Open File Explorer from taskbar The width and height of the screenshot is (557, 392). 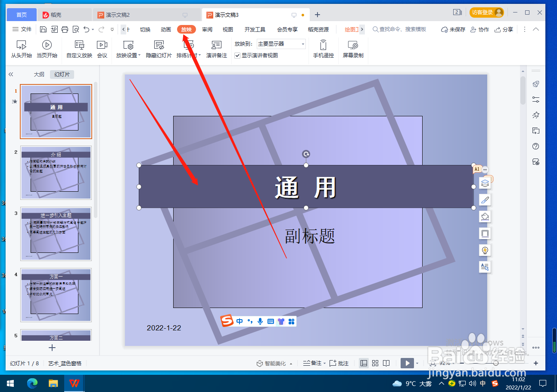click(53, 383)
